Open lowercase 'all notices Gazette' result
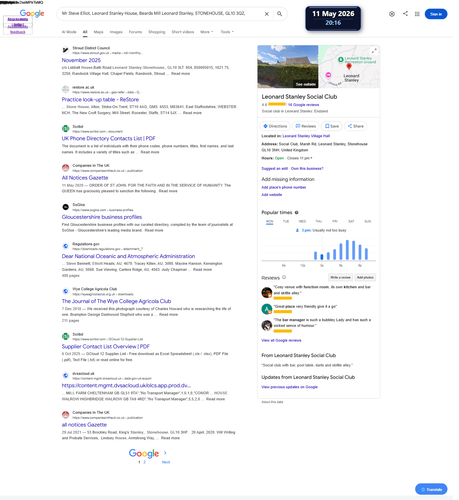Screen dimensions: 459x500 [84, 425]
